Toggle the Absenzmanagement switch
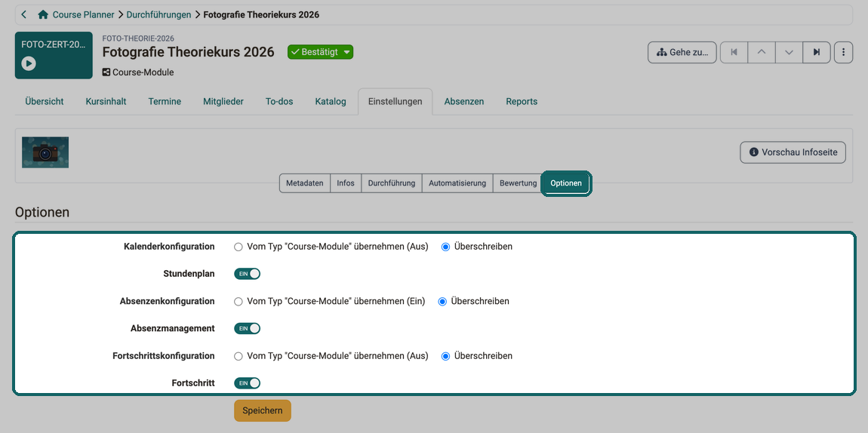 (247, 328)
